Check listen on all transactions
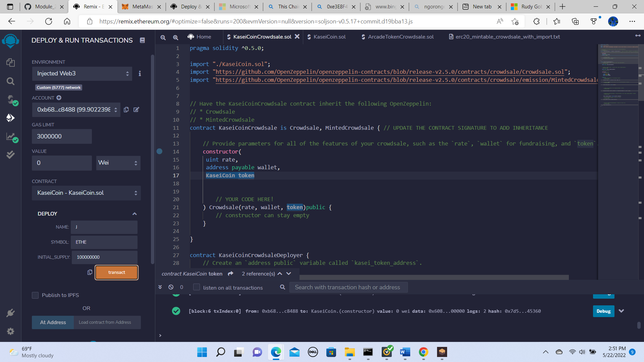Screen dimensions: 644x362 (196, 287)
